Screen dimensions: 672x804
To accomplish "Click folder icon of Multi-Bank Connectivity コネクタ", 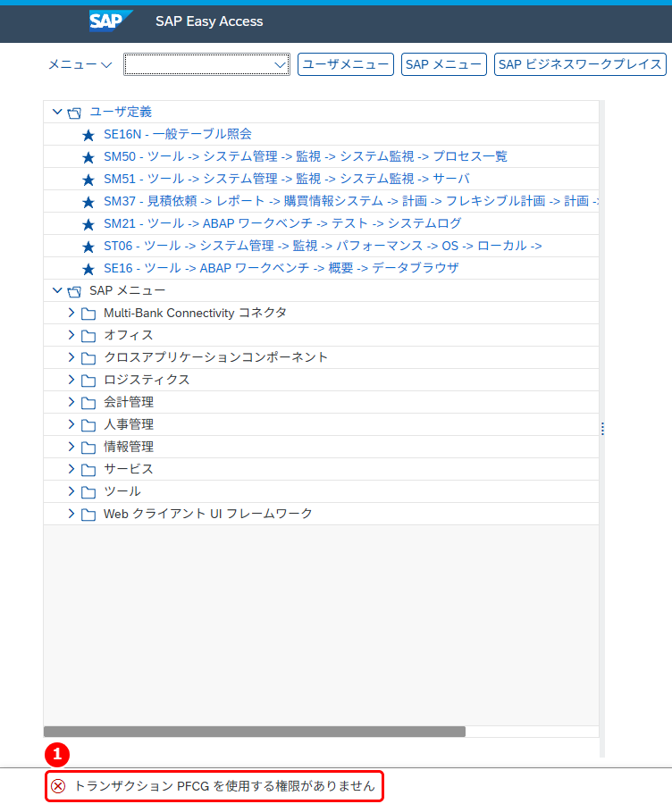I will click(88, 314).
